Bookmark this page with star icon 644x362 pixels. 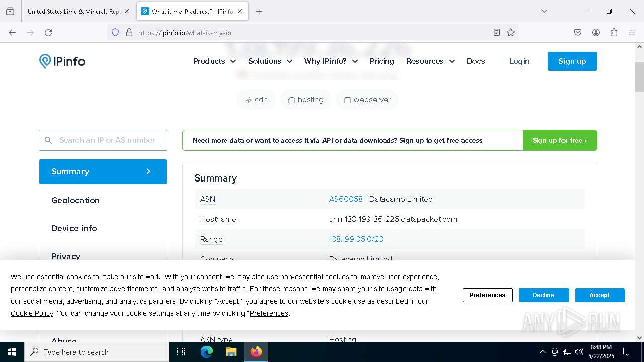pos(511,32)
